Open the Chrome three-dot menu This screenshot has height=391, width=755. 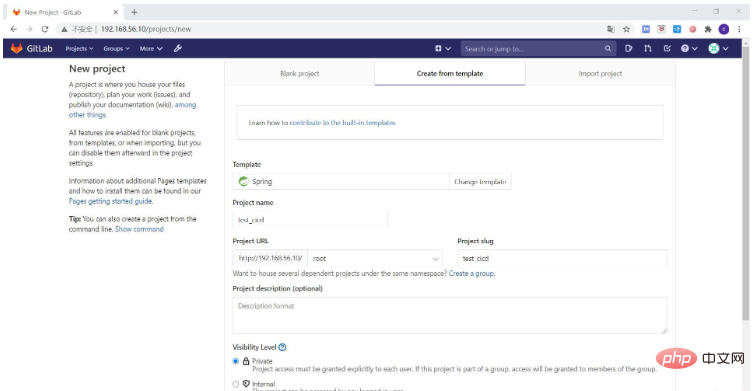(739, 29)
